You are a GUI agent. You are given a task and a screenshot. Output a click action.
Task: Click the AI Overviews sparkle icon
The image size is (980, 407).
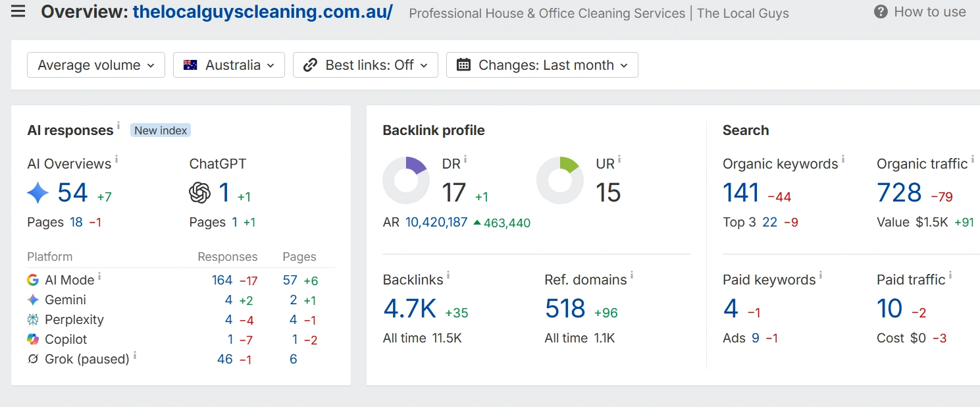38,193
